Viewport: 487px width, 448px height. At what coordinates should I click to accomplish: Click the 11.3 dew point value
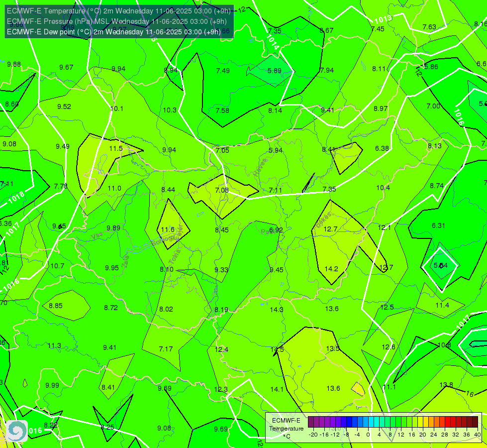[x=54, y=346]
